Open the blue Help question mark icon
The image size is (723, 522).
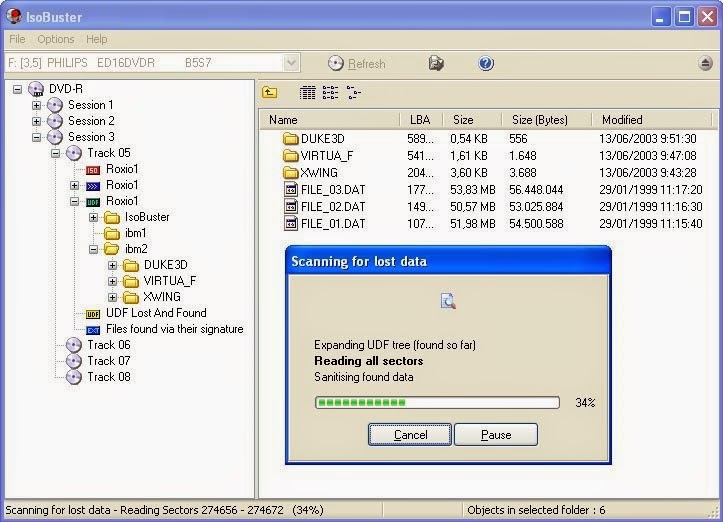point(486,63)
